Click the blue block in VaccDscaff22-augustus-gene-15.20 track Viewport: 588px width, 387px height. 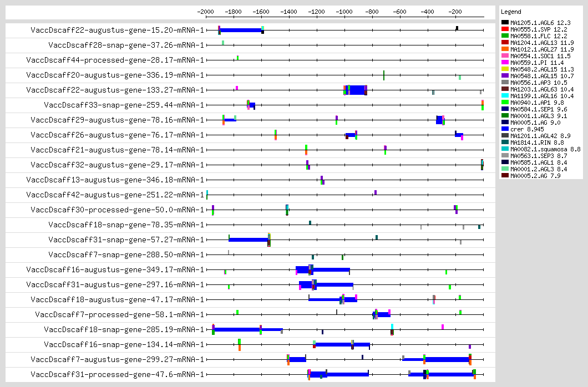[x=241, y=30]
